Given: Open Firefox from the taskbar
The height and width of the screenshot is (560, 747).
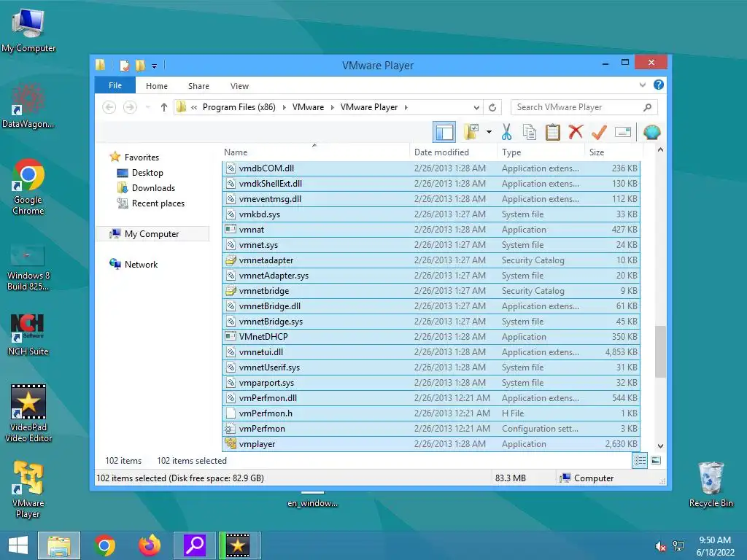Looking at the screenshot, I should click(x=149, y=545).
